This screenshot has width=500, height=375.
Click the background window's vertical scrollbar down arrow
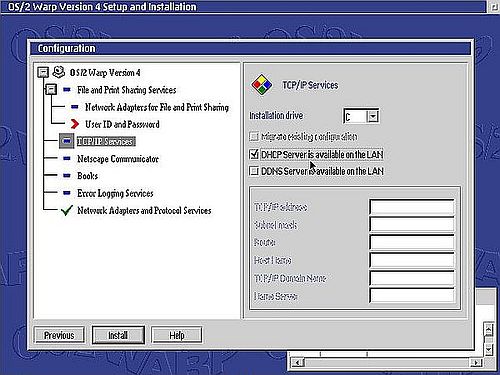coord(488,349)
